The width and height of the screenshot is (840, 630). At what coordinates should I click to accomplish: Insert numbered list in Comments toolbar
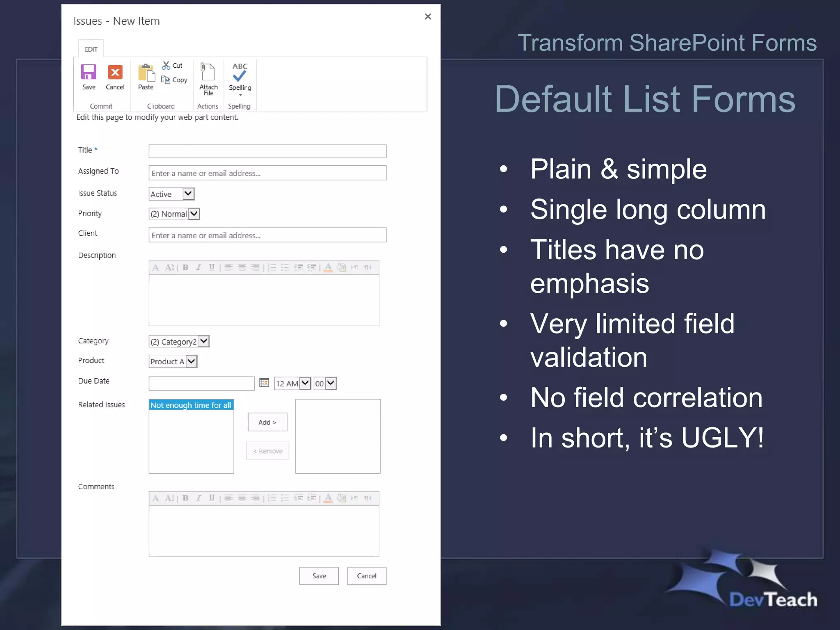pyautogui.click(x=272, y=498)
